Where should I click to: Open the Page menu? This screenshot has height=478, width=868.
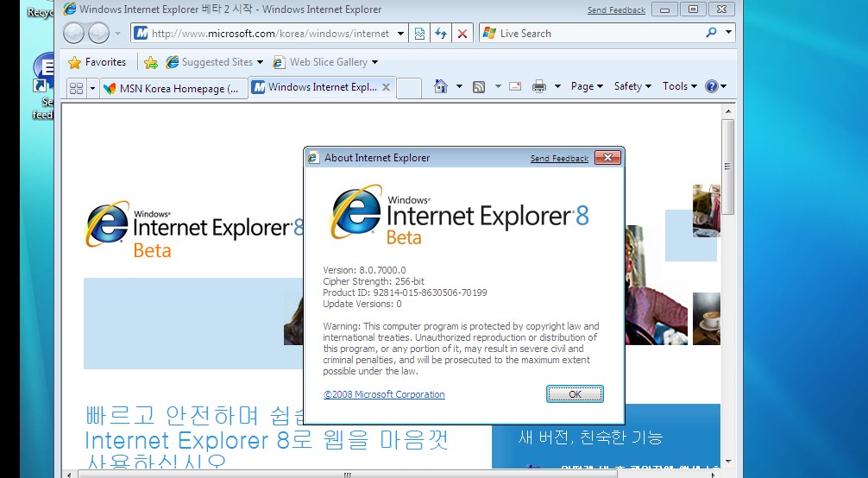pos(586,86)
